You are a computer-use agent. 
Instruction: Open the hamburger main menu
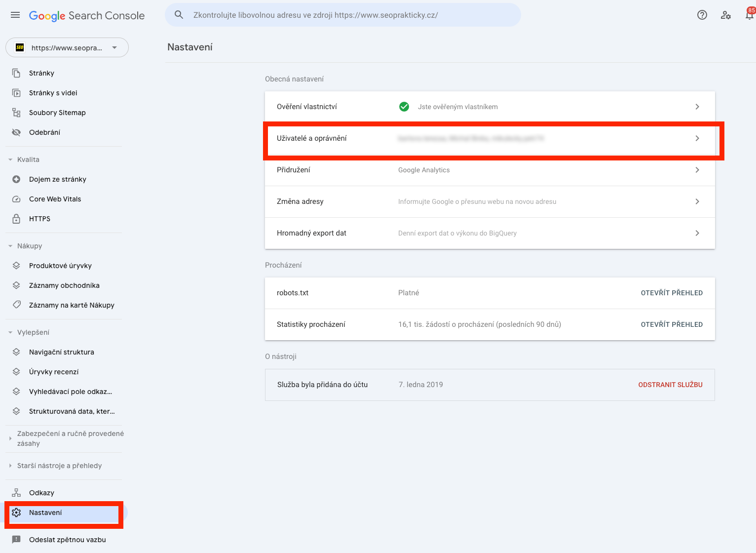click(15, 15)
